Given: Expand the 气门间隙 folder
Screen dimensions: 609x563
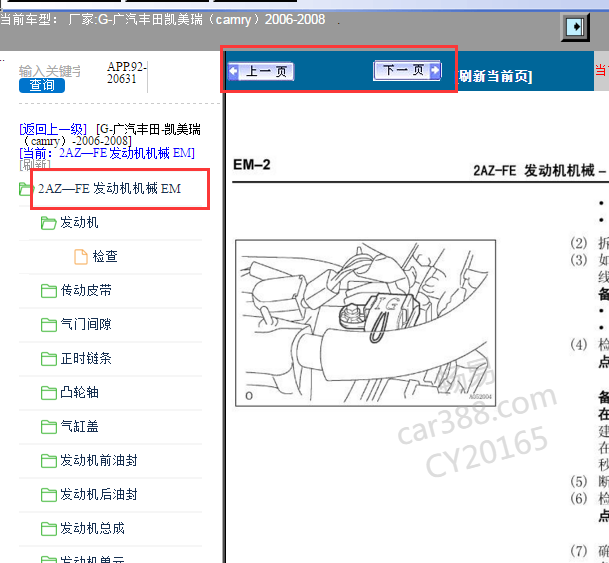Looking at the screenshot, I should click(x=86, y=324).
